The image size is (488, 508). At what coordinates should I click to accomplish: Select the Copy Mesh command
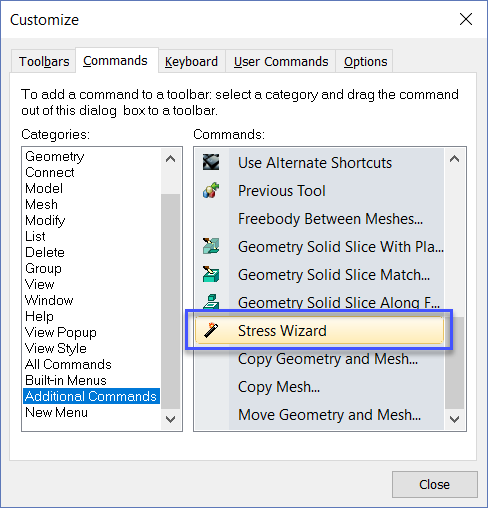click(319, 387)
